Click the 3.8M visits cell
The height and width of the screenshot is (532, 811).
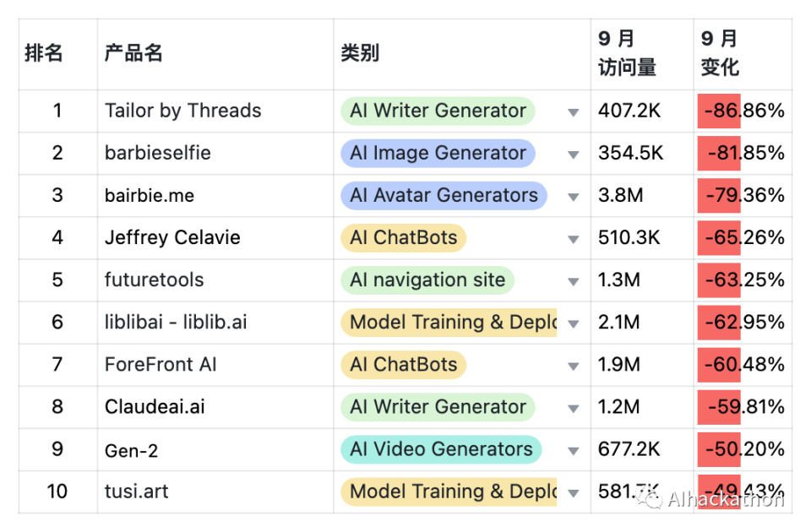point(621,196)
